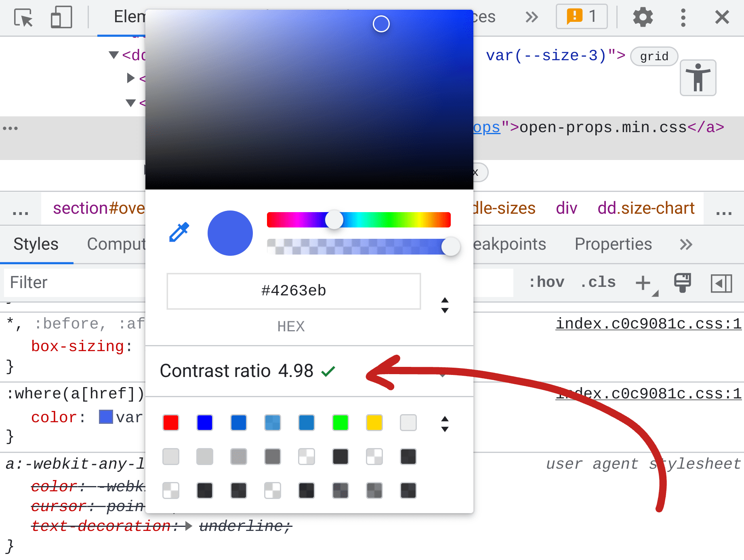
Task: Open DevTools settings gear
Action: point(643,17)
